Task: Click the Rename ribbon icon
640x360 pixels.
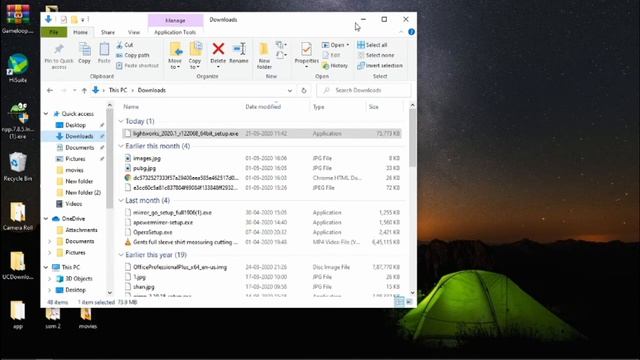Action: [x=239, y=49]
